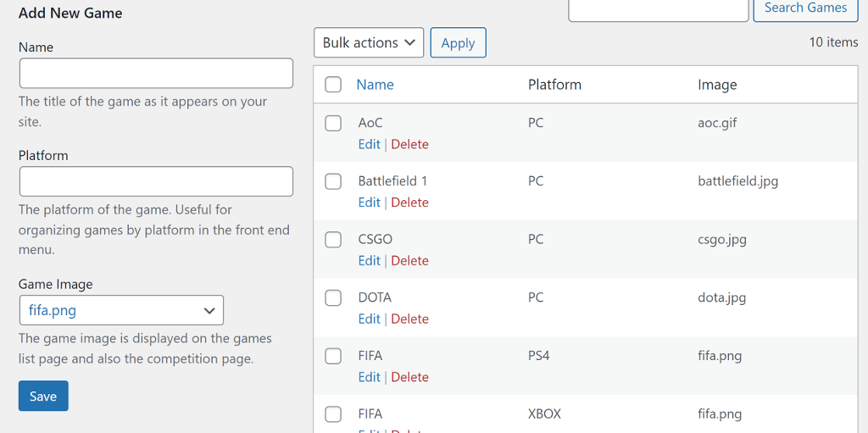
Task: Select the Battlefield 1 row checkbox
Action: [x=332, y=181]
